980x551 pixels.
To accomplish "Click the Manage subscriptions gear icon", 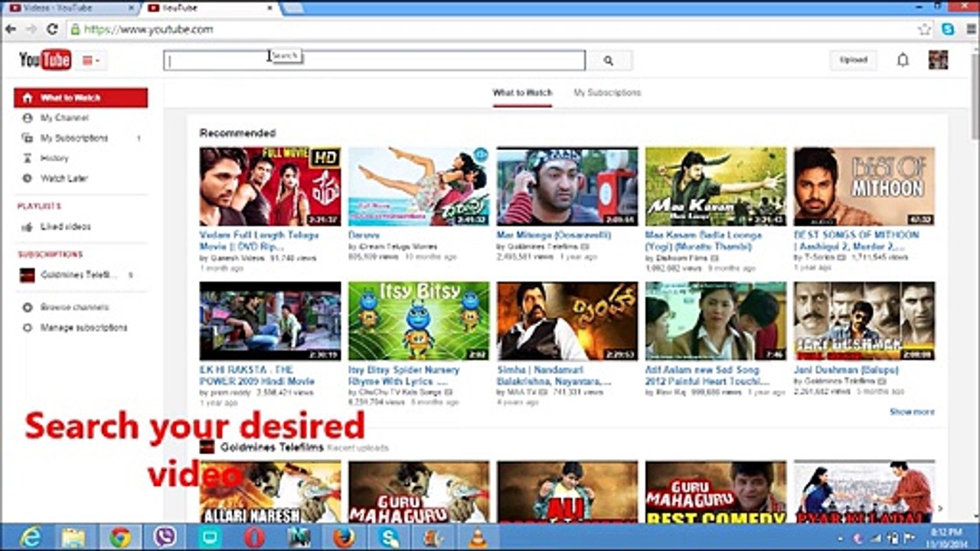I will [28, 328].
